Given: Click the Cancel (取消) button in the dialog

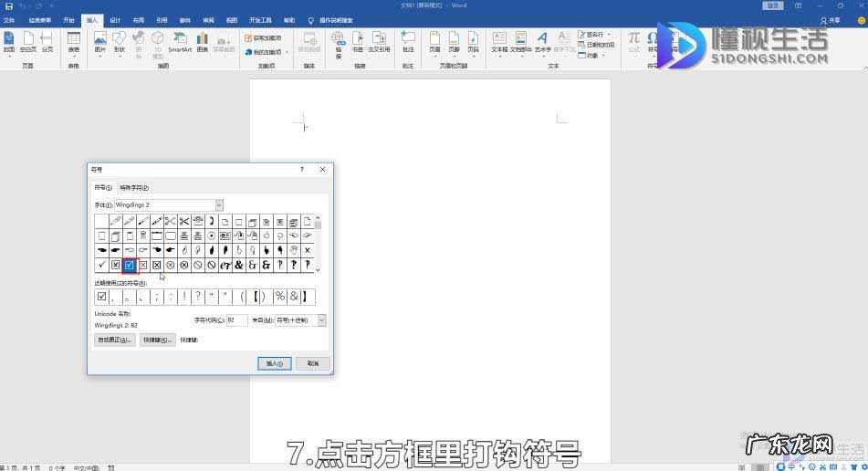Looking at the screenshot, I should point(313,363).
